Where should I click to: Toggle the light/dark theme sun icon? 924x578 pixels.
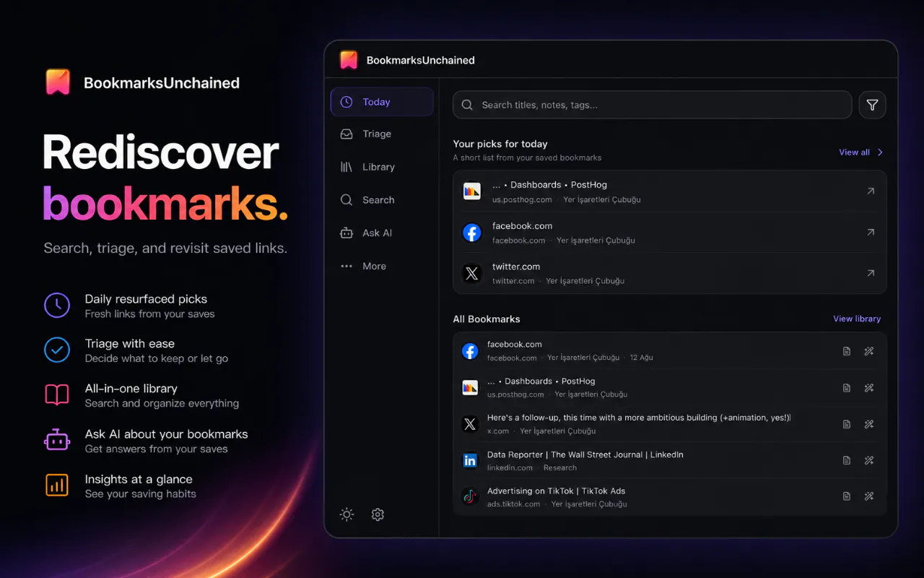(x=347, y=514)
